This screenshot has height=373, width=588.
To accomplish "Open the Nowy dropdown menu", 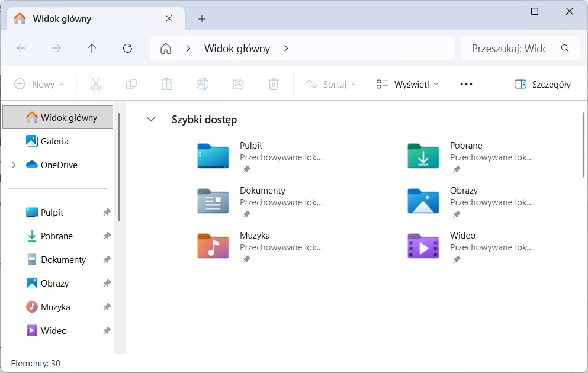I will point(39,84).
